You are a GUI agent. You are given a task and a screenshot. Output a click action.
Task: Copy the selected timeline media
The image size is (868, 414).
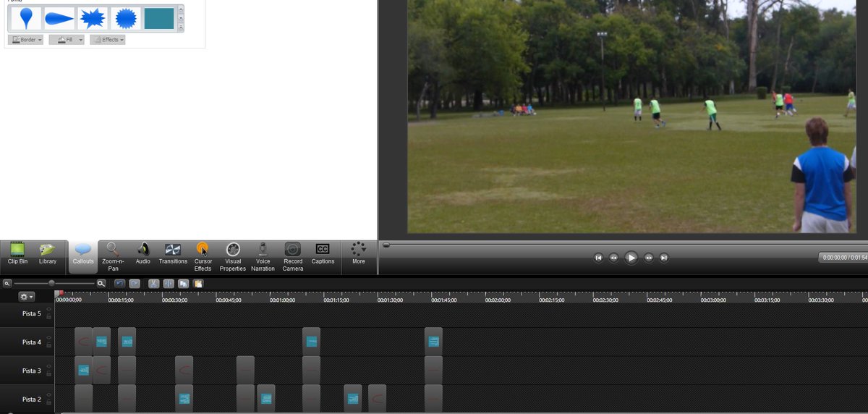[183, 284]
